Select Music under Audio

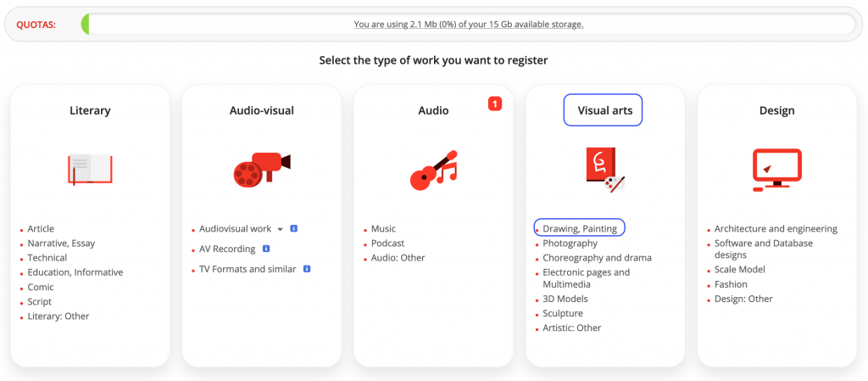pos(383,229)
